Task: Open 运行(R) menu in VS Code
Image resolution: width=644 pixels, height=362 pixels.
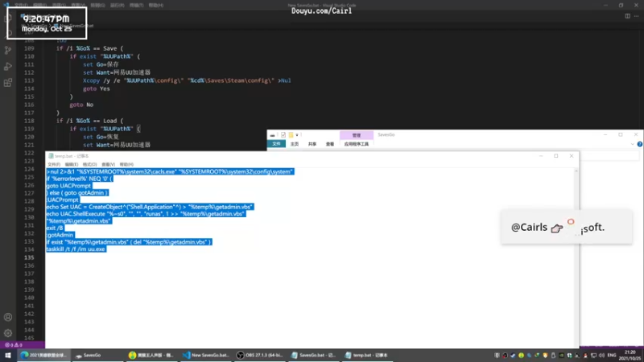Action: (117, 6)
